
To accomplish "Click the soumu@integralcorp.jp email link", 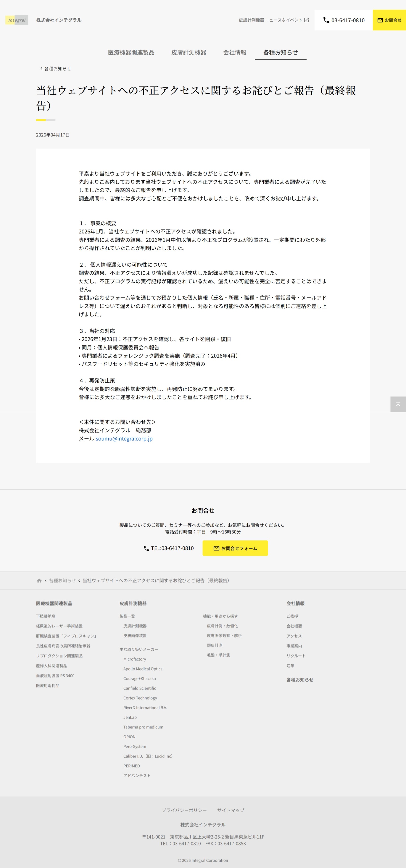I will pyautogui.click(x=124, y=439).
